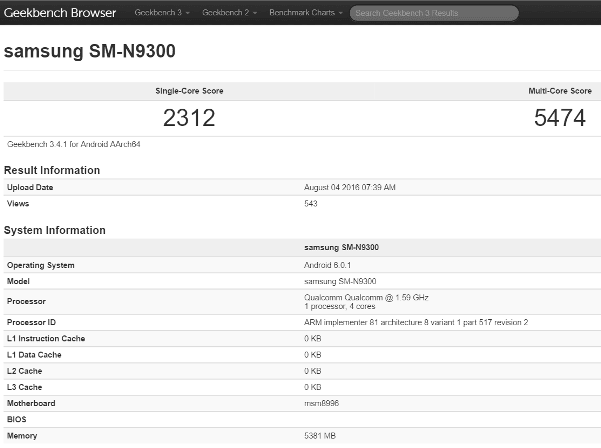The width and height of the screenshot is (601, 448).
Task: Click the Single-Core Score label
Action: (189, 91)
